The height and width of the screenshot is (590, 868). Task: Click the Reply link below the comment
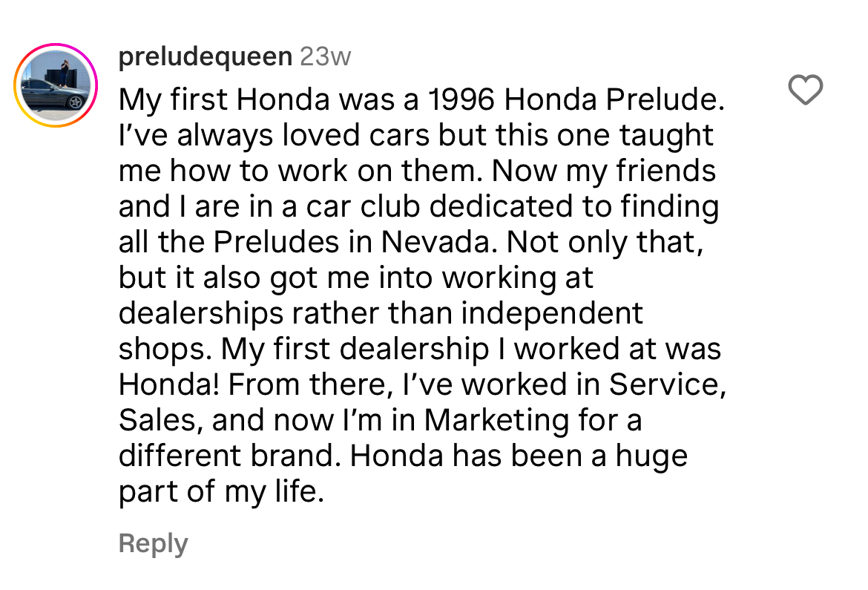pos(153,543)
